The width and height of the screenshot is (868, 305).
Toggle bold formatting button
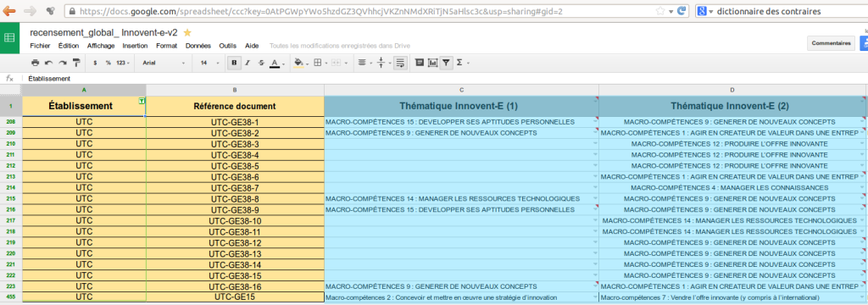pos(235,63)
